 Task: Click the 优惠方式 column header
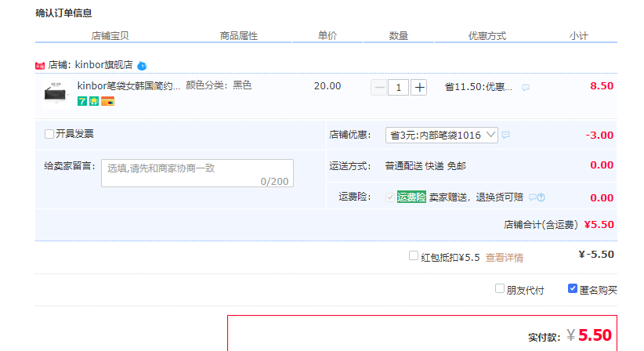point(487,36)
